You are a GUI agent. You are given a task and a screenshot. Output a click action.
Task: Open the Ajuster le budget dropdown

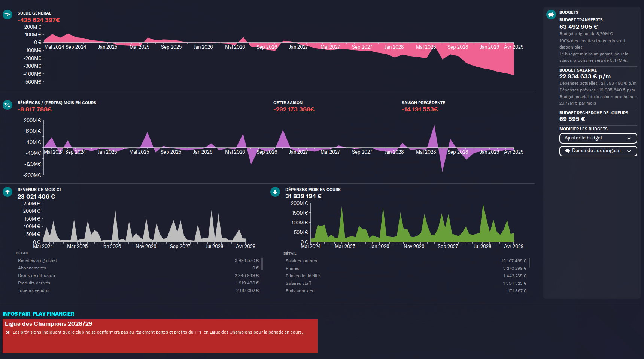[x=598, y=138]
